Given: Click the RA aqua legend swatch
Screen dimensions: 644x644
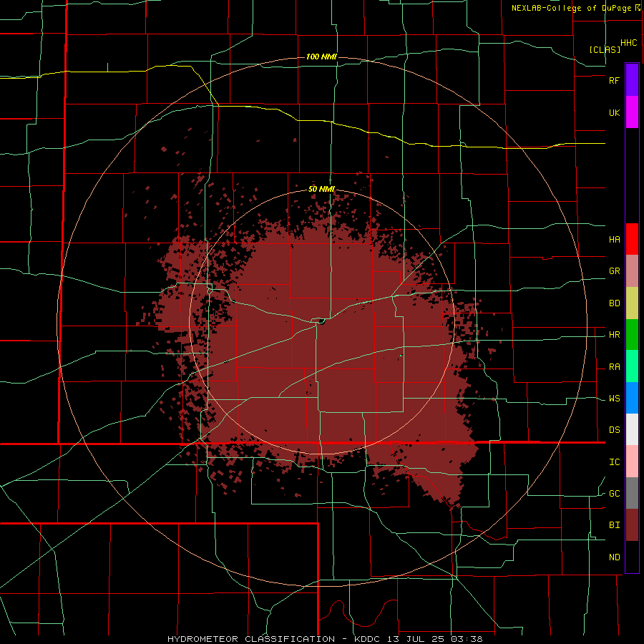Looking at the screenshot, I should [632, 366].
